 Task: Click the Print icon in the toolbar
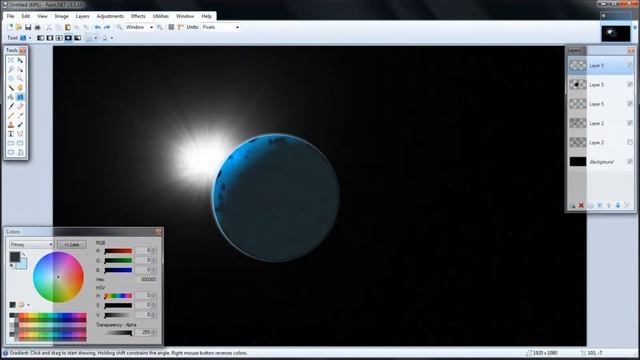click(38, 27)
